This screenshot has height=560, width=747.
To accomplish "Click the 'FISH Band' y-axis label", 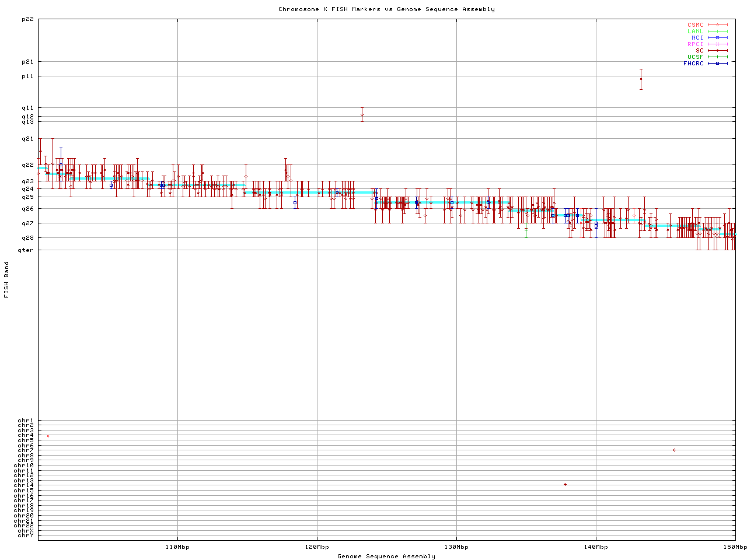I will (x=6, y=279).
